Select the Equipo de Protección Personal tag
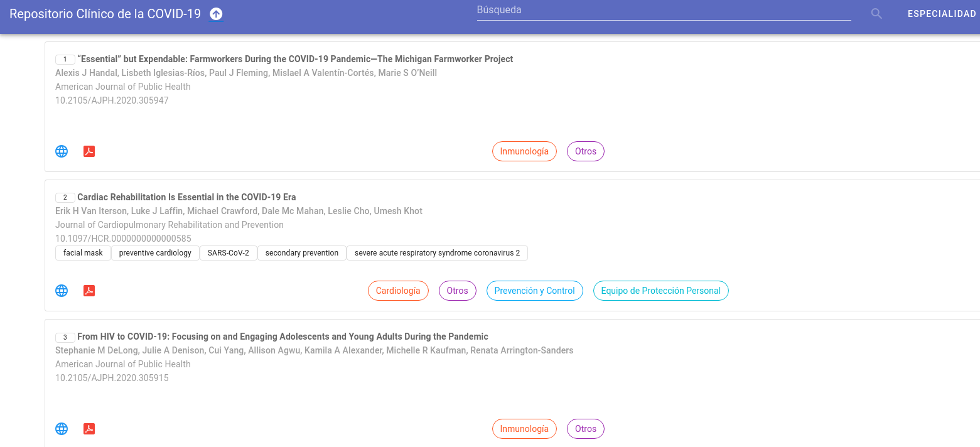This screenshot has height=447, width=980. click(x=660, y=291)
